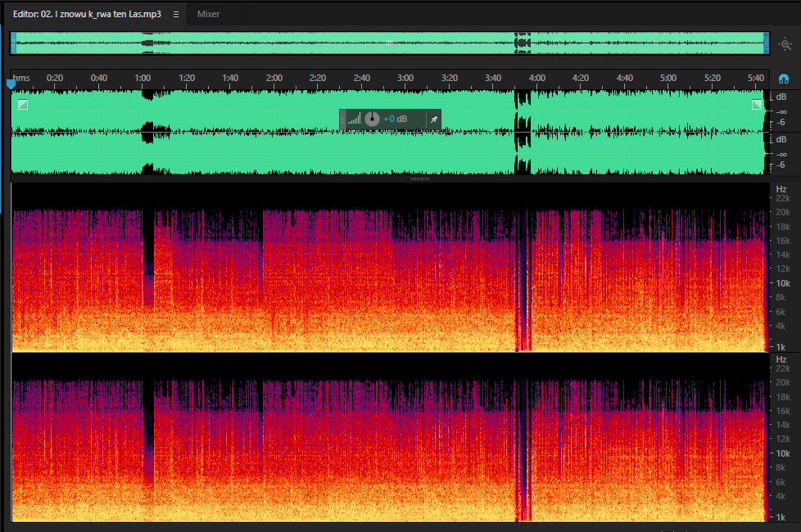Click the HUD dotted grip handle
Screen dimensions: 801x532
pyautogui.click(x=342, y=119)
